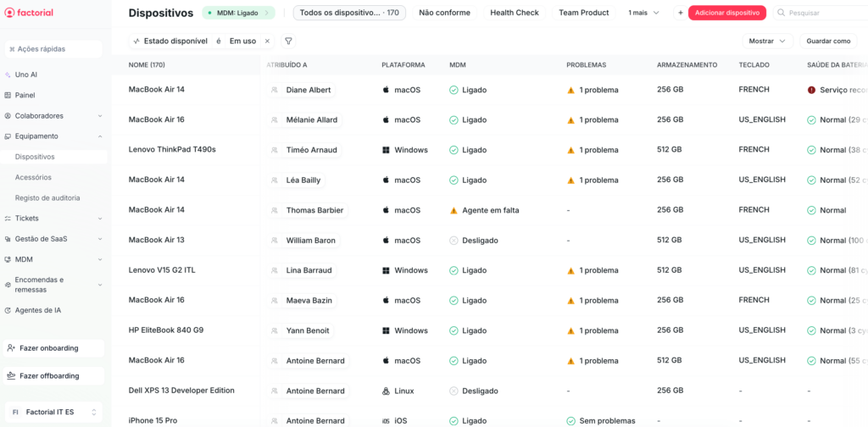Click the search magnifier icon

point(782,13)
